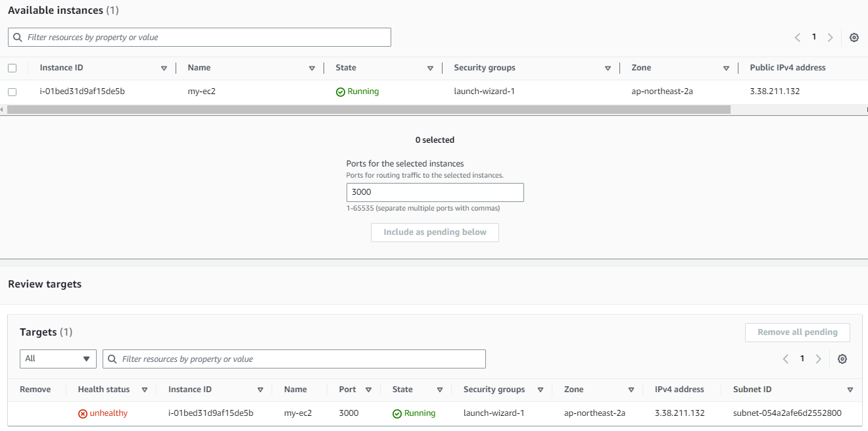Screen dimensions: 868x431
Task: Click Remove all pending button
Action: click(797, 332)
